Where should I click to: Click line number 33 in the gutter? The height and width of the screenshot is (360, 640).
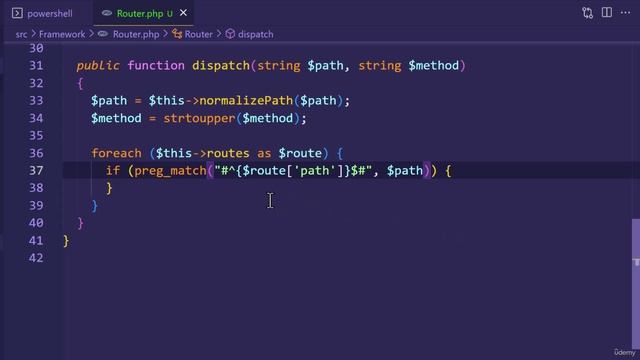(36, 101)
